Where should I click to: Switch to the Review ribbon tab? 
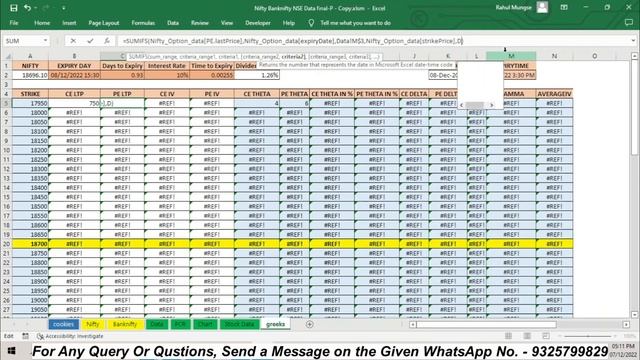[200, 23]
